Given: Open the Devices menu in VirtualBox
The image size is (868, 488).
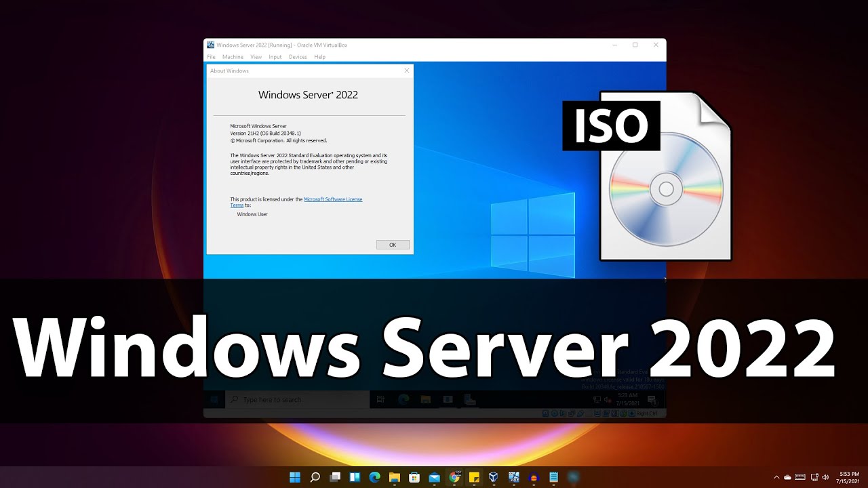Looking at the screenshot, I should pos(298,57).
